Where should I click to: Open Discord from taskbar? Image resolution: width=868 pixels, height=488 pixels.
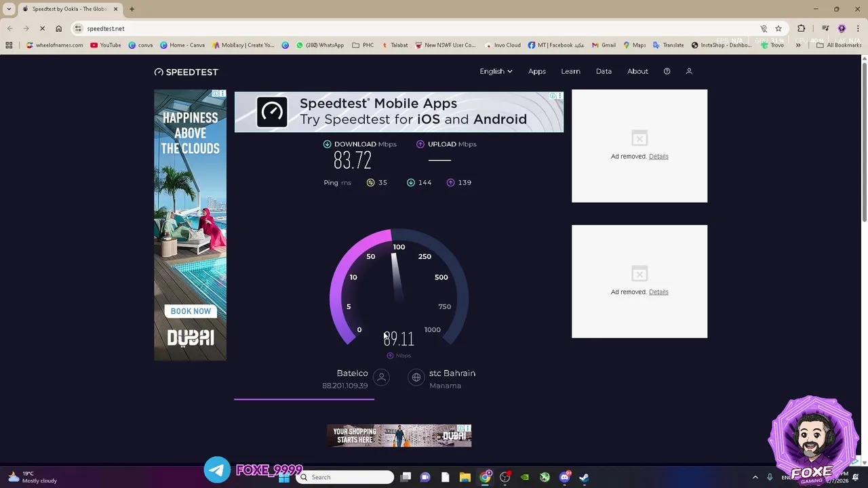tap(565, 477)
